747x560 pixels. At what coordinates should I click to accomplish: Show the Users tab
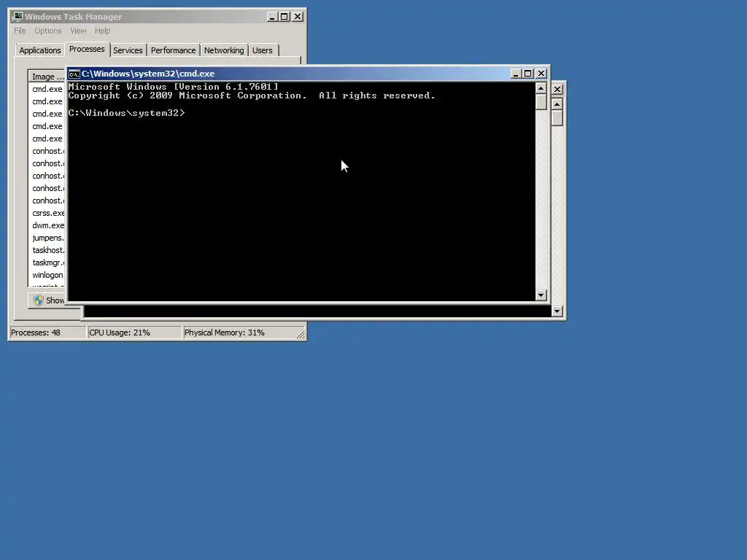tap(263, 50)
